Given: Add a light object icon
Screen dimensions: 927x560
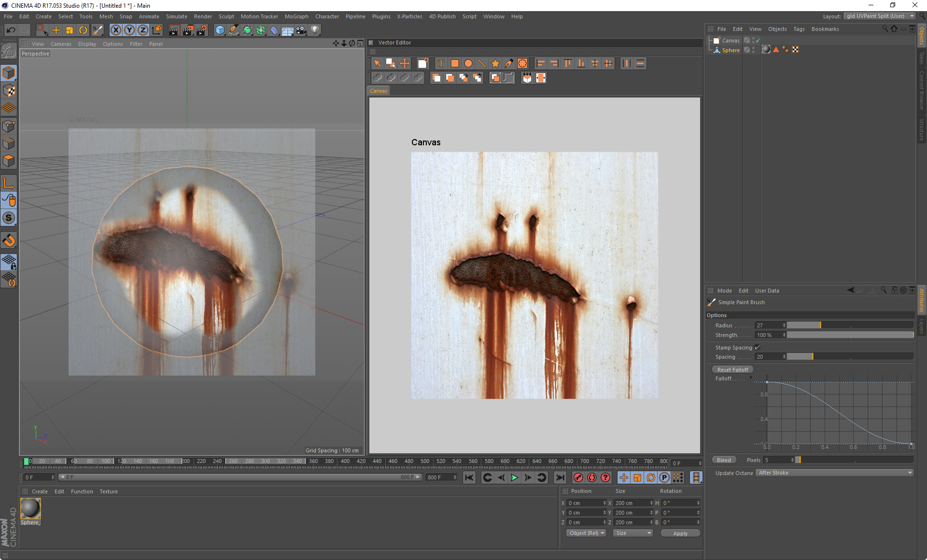Looking at the screenshot, I should pos(315,30).
